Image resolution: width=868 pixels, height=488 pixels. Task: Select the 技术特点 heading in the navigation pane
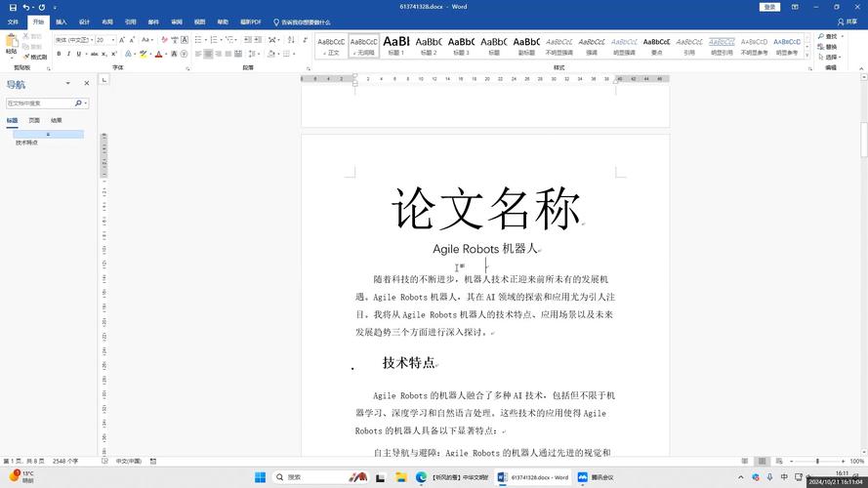coord(26,142)
